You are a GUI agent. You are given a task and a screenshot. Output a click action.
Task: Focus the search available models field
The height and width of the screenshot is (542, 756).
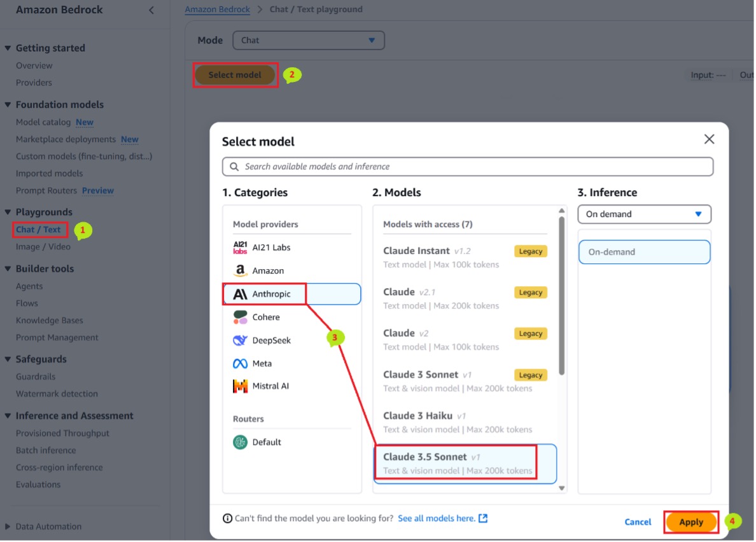[x=468, y=167]
